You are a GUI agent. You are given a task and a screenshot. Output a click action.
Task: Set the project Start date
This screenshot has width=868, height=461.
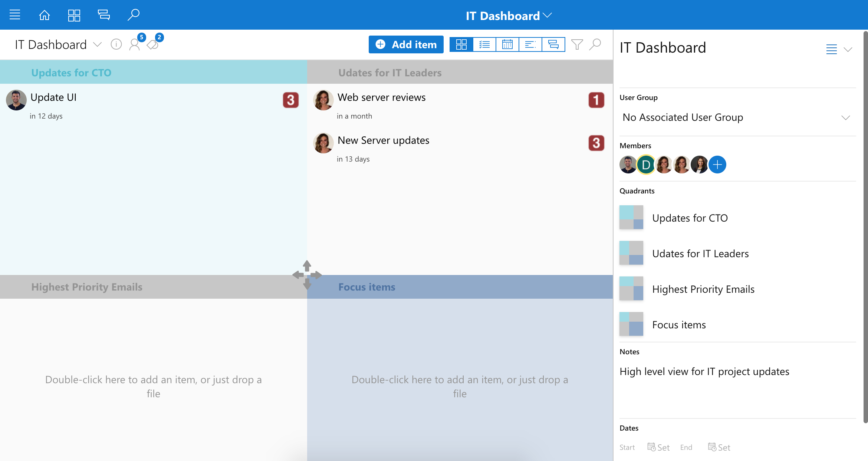click(x=658, y=447)
